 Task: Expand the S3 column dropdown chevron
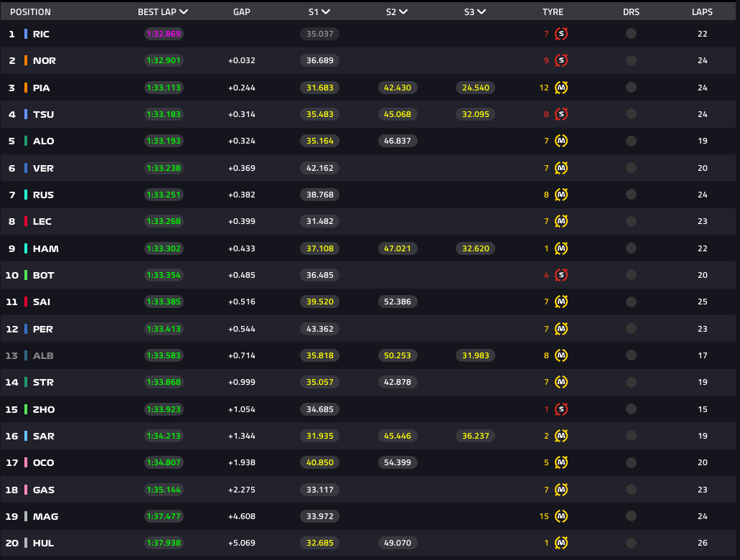(x=482, y=12)
